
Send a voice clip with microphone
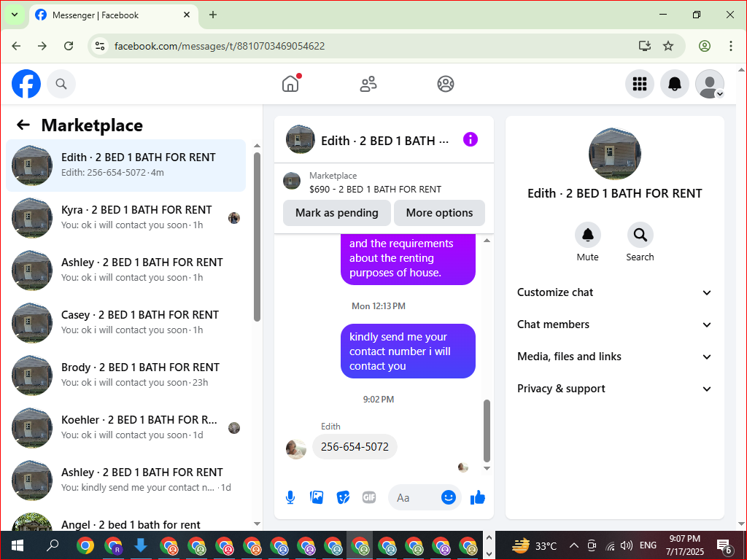point(290,497)
